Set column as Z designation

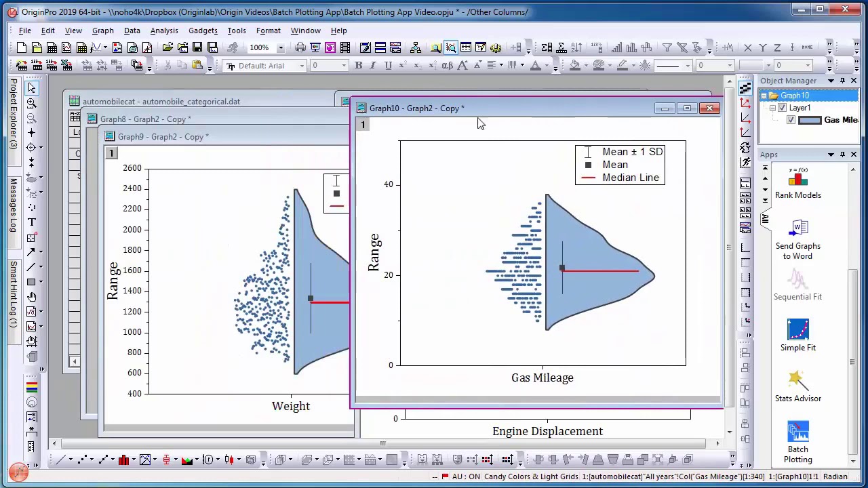click(777, 47)
